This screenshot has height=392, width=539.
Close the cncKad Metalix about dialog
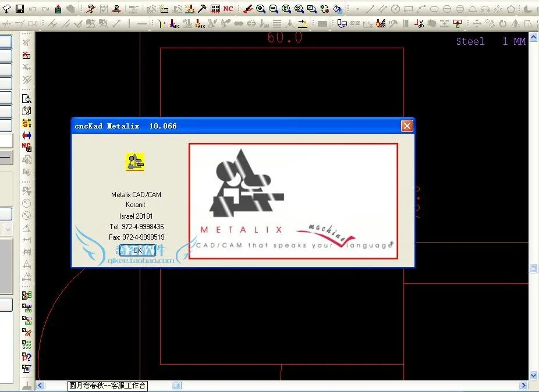pos(407,126)
